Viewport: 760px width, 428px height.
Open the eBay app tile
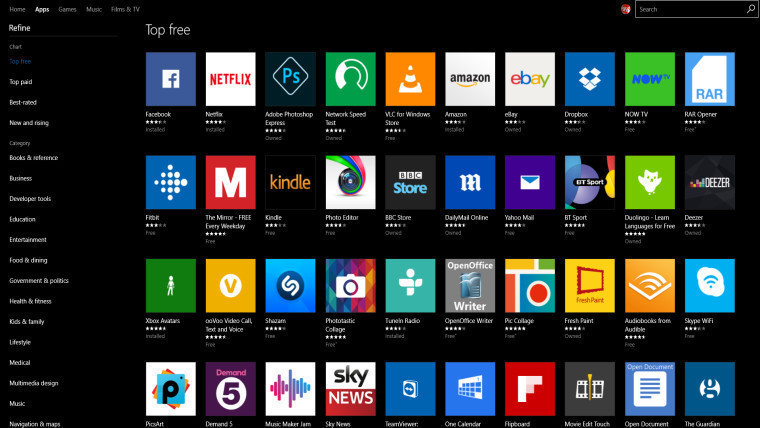(530, 79)
